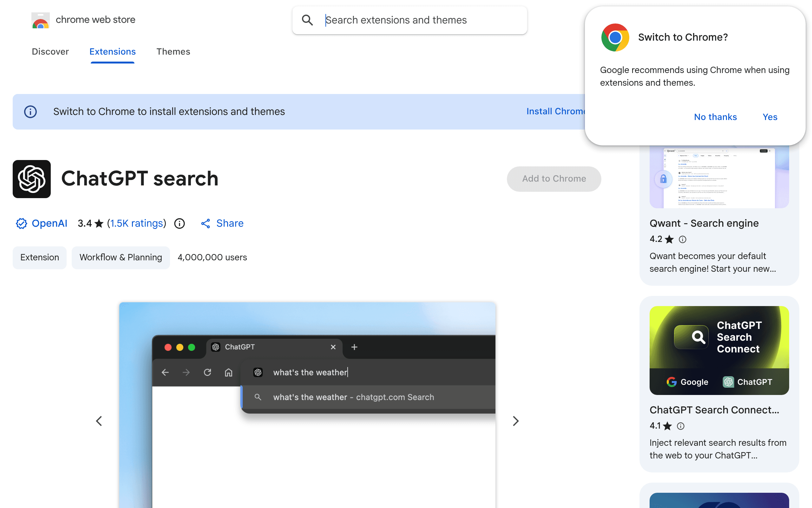Open ChatGPT Search Connect title
The height and width of the screenshot is (508, 812).
(x=714, y=410)
